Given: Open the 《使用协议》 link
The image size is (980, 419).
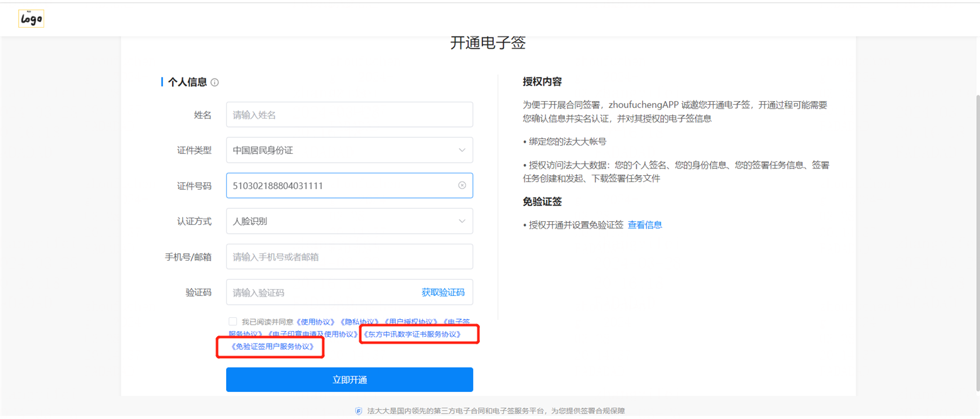Looking at the screenshot, I should [x=317, y=322].
